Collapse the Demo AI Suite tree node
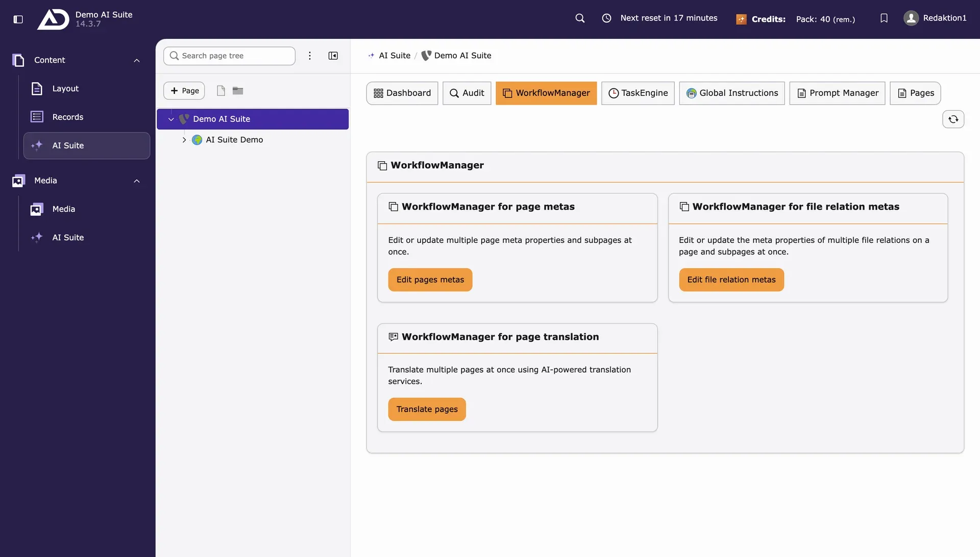The width and height of the screenshot is (980, 557). [x=171, y=119]
